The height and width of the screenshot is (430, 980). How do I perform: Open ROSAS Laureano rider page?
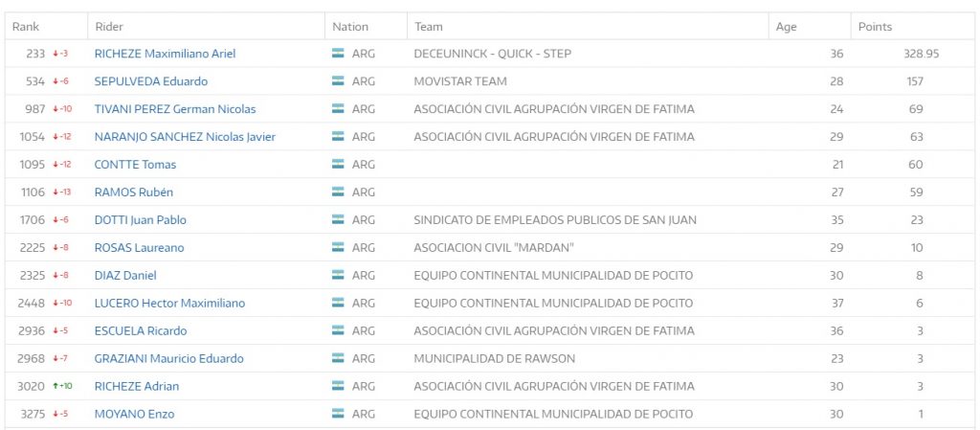[140, 247]
